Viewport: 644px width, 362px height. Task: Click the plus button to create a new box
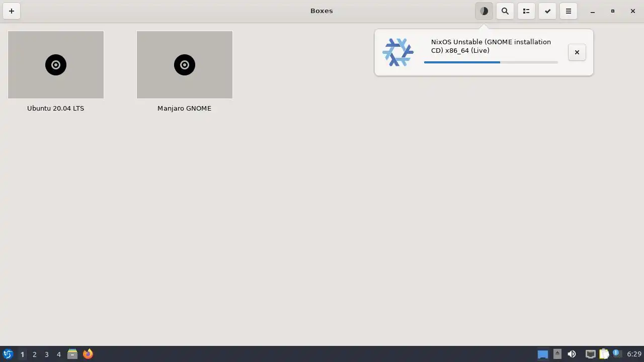tap(12, 11)
